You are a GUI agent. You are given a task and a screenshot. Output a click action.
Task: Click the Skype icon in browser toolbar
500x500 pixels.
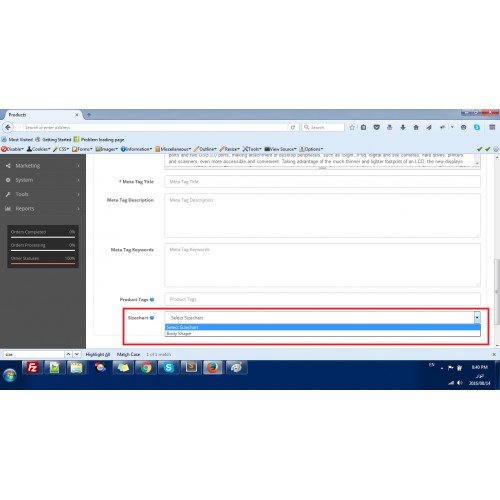point(477,127)
